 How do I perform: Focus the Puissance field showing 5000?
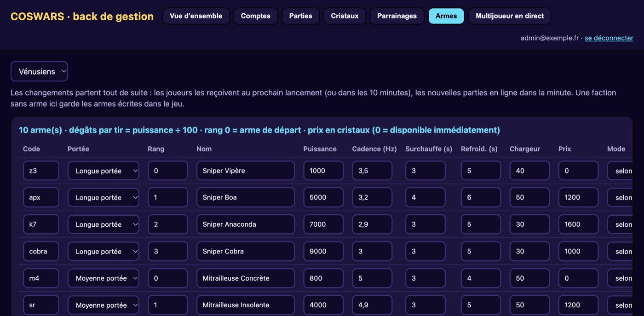pos(323,197)
